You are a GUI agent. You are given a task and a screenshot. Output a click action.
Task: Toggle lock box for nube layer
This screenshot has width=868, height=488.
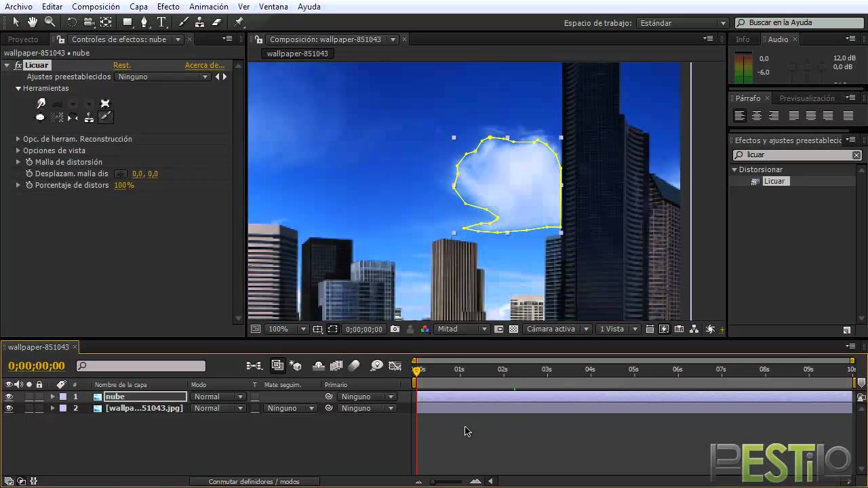click(x=39, y=396)
